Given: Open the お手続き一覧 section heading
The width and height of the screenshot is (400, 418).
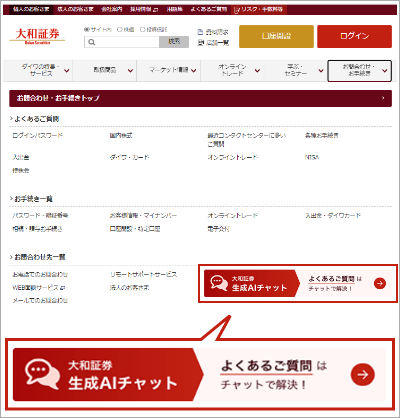Looking at the screenshot, I should click(x=34, y=199).
